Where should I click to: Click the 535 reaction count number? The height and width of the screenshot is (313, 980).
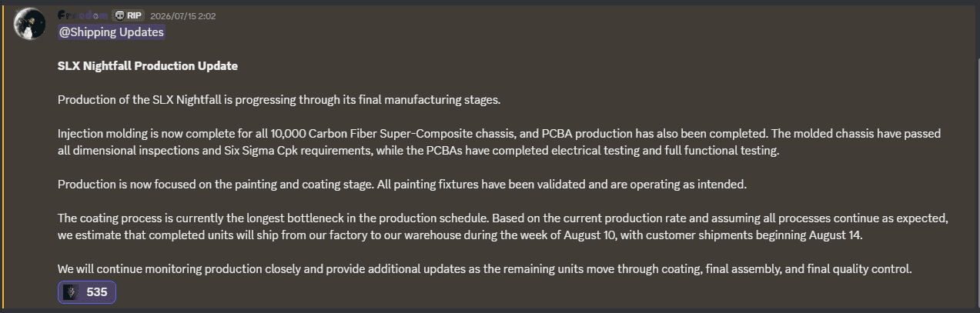pos(97,292)
